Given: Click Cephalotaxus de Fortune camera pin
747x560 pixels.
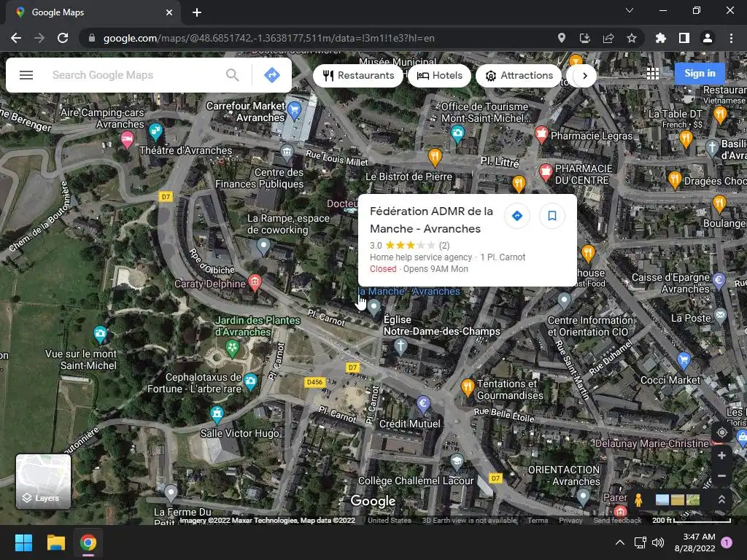Looking at the screenshot, I should coord(251,381).
